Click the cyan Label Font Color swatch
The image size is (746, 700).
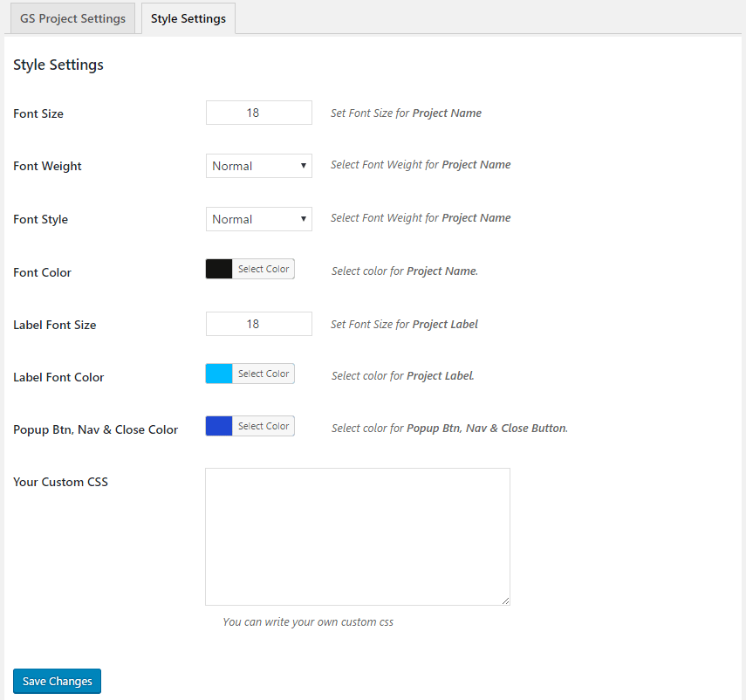[x=218, y=373]
